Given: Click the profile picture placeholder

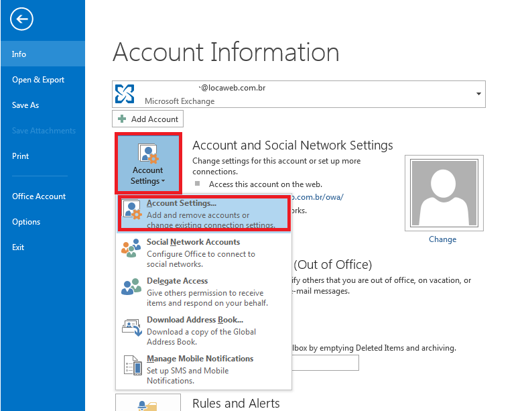Looking at the screenshot, I should (444, 193).
